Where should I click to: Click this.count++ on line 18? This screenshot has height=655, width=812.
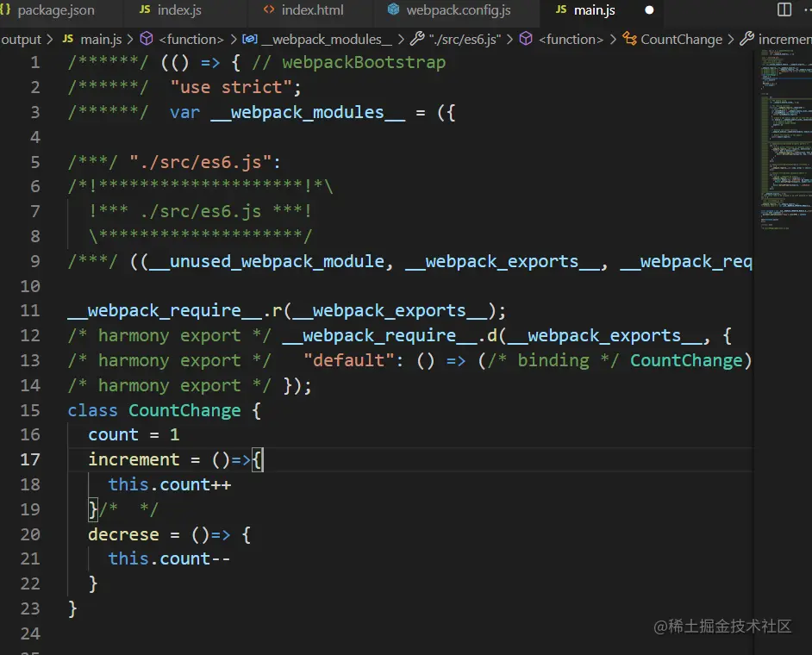tap(169, 484)
